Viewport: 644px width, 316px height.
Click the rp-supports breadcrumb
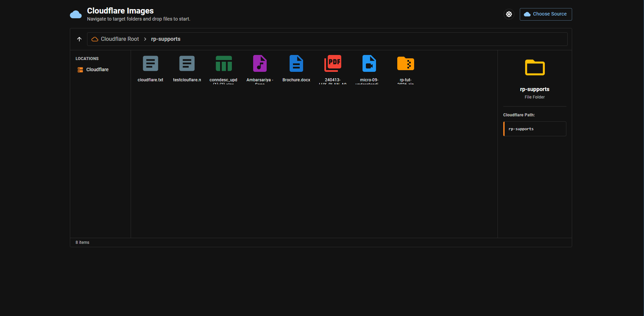(x=166, y=39)
